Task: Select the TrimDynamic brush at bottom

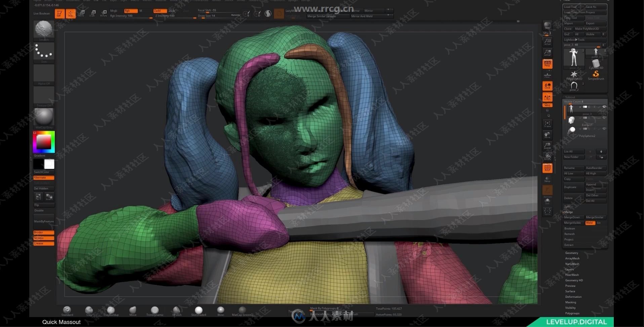Action: point(155,311)
